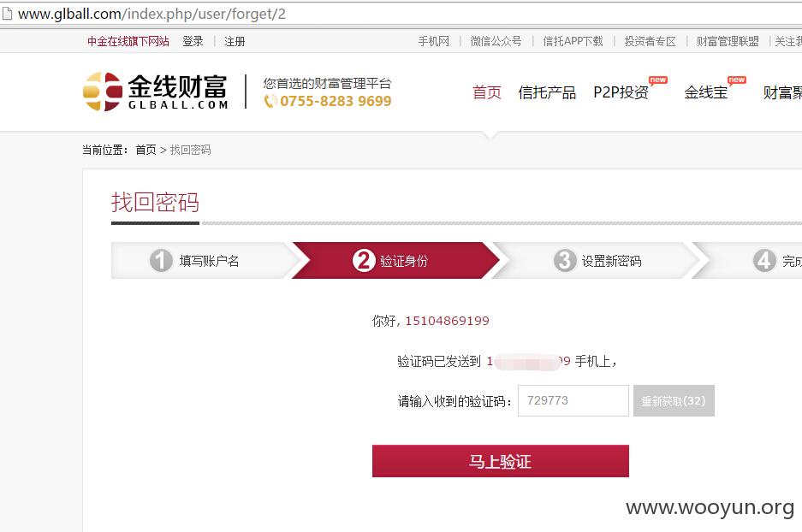Open the 手机网 link
802x532 pixels.
point(434,41)
